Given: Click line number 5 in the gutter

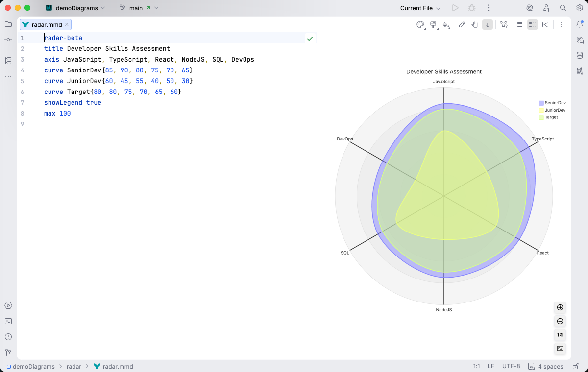Looking at the screenshot, I should [22, 81].
